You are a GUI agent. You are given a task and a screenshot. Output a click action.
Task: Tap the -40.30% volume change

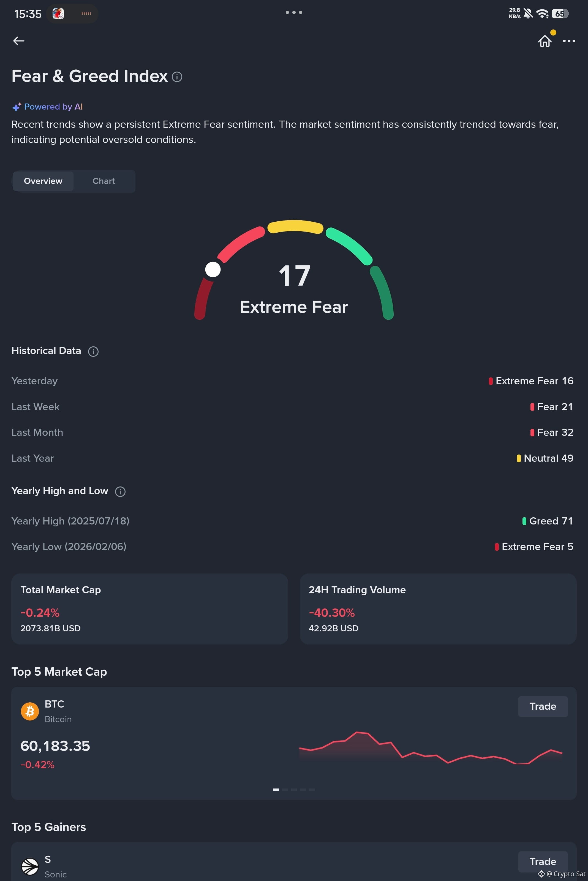[x=332, y=613]
